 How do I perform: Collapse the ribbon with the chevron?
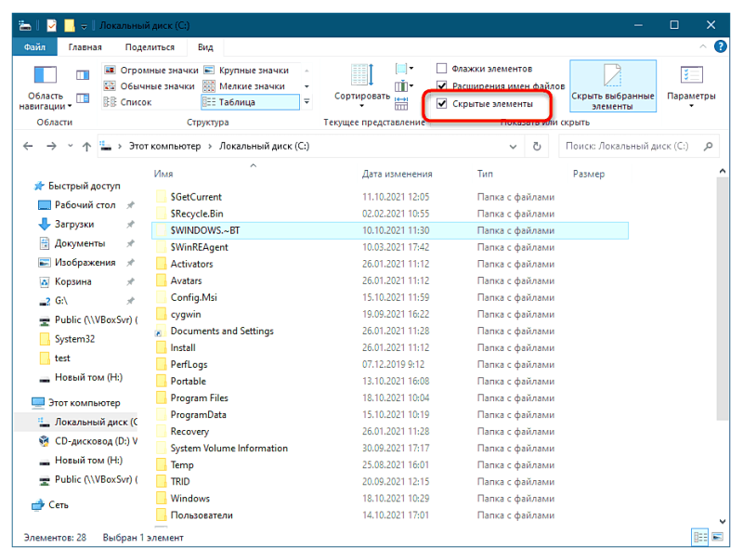pos(703,46)
